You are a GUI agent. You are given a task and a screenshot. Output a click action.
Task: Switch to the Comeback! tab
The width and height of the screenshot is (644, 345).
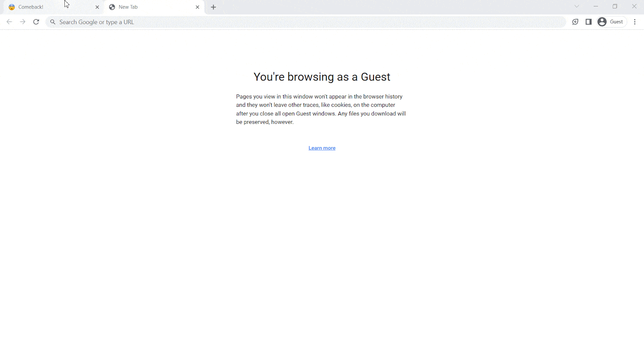coord(52,7)
